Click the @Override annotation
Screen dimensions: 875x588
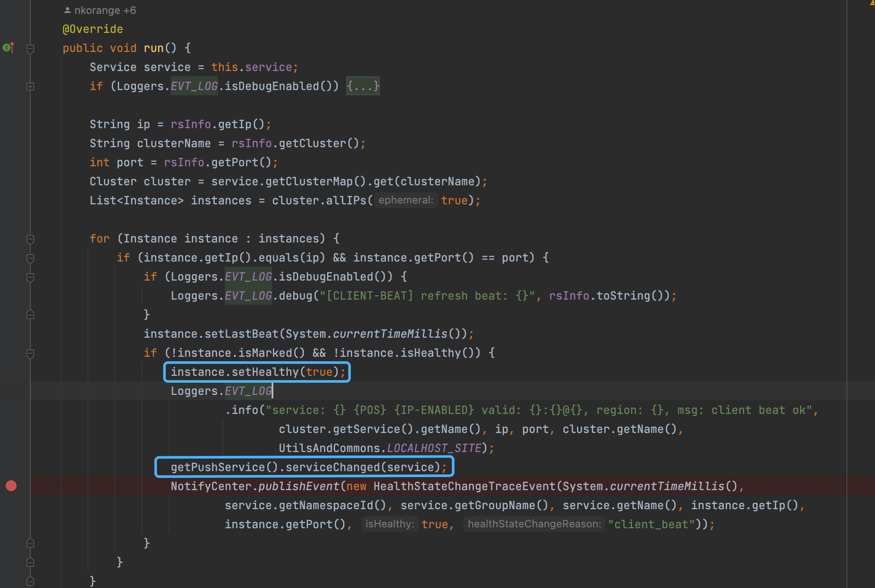[x=93, y=29]
